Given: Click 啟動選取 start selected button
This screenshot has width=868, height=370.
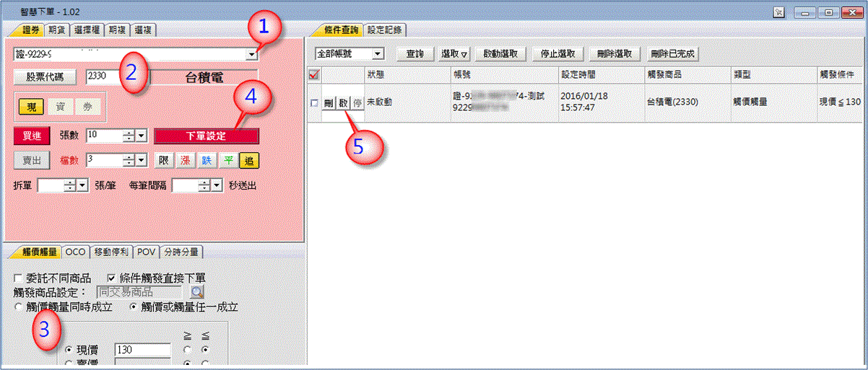Looking at the screenshot, I should pos(501,54).
